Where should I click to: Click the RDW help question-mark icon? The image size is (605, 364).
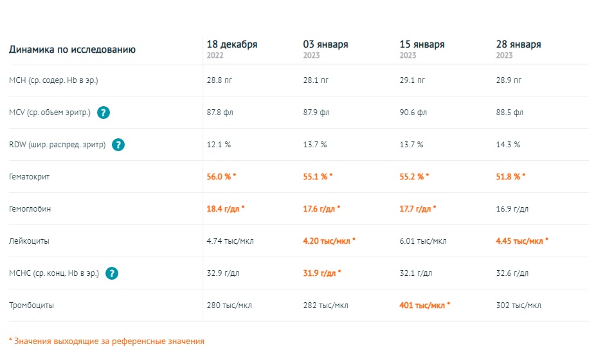coord(118,145)
